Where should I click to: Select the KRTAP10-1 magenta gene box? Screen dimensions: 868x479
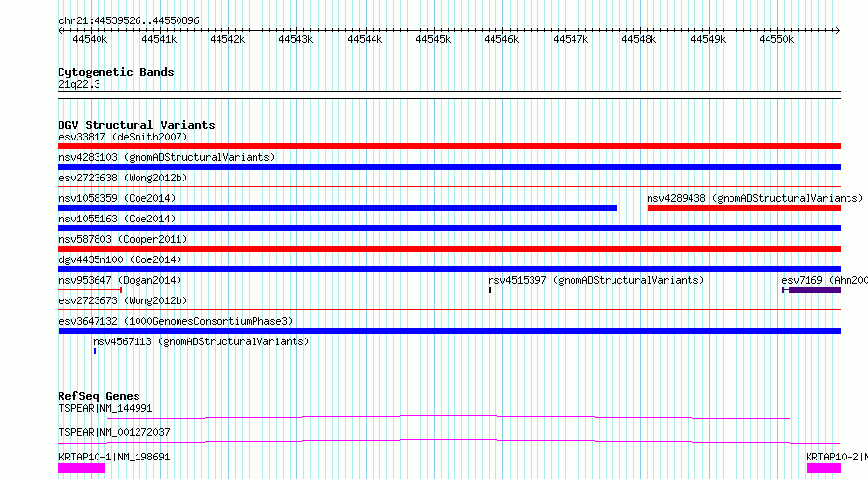pos(81,468)
